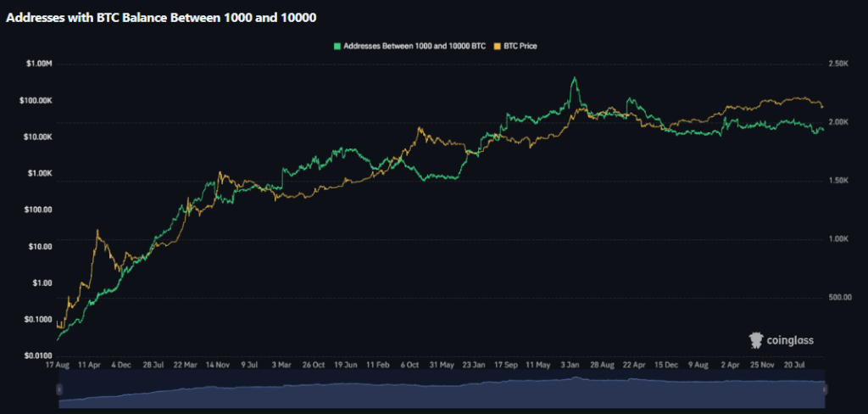
Task: Grab the left handle of the range slider
Action: (59, 389)
